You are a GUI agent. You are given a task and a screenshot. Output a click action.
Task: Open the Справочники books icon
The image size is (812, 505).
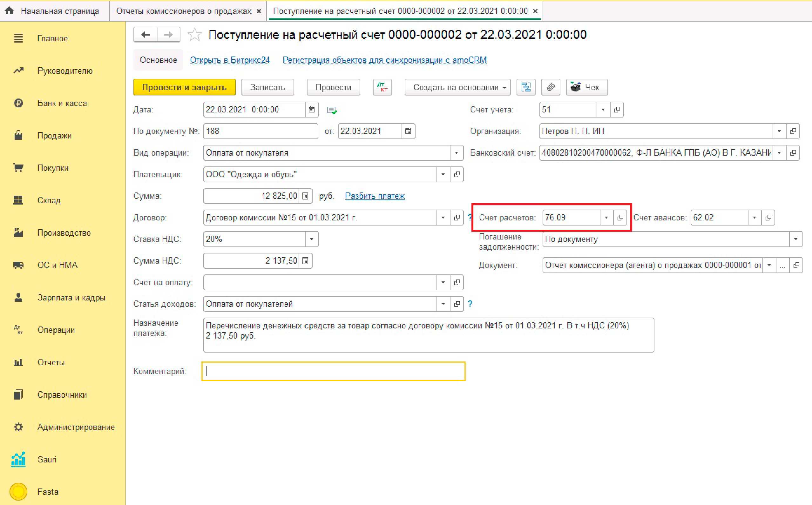[x=18, y=395]
